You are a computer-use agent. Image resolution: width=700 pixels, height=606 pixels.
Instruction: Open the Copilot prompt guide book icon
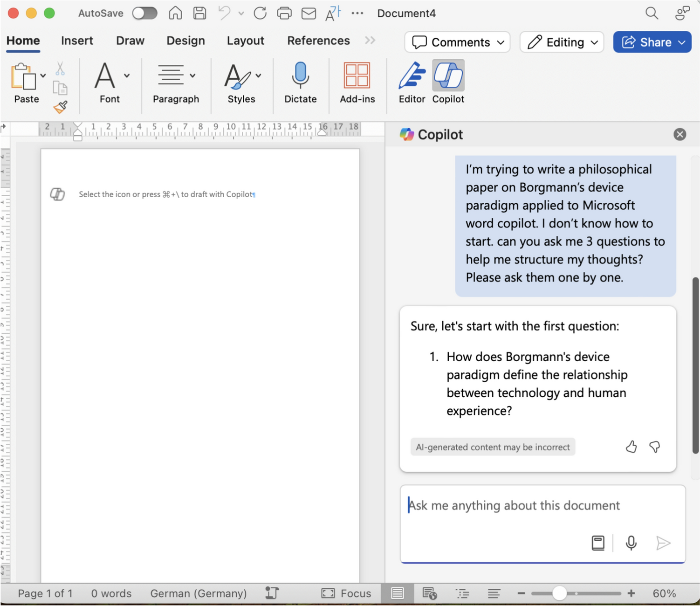pyautogui.click(x=598, y=543)
